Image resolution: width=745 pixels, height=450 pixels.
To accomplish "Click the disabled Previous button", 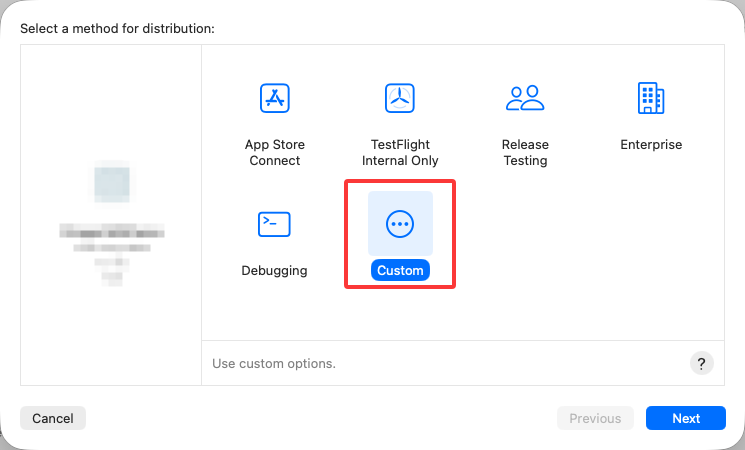I will coord(595,418).
